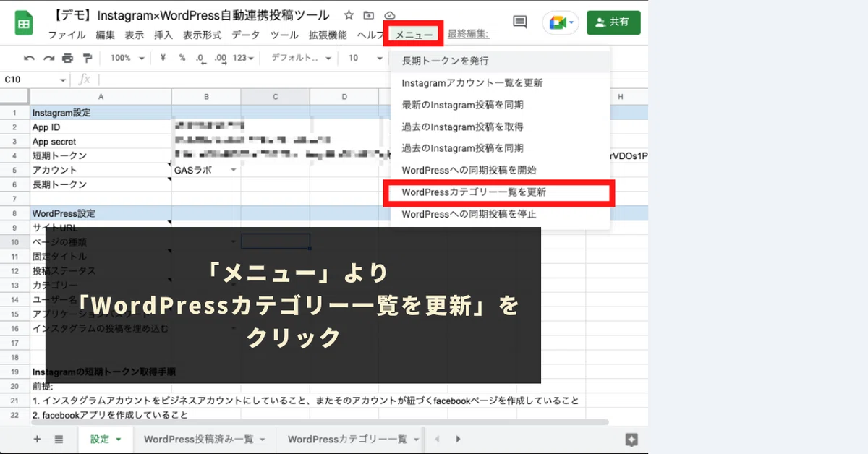868x454 pixels.
Task: Click the Instagram設定 header cell
Action: click(x=101, y=113)
